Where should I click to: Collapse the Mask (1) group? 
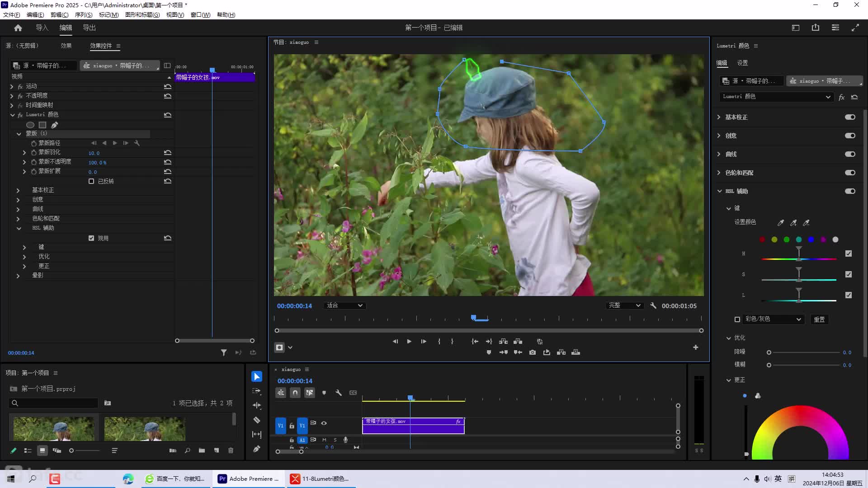[19, 134]
